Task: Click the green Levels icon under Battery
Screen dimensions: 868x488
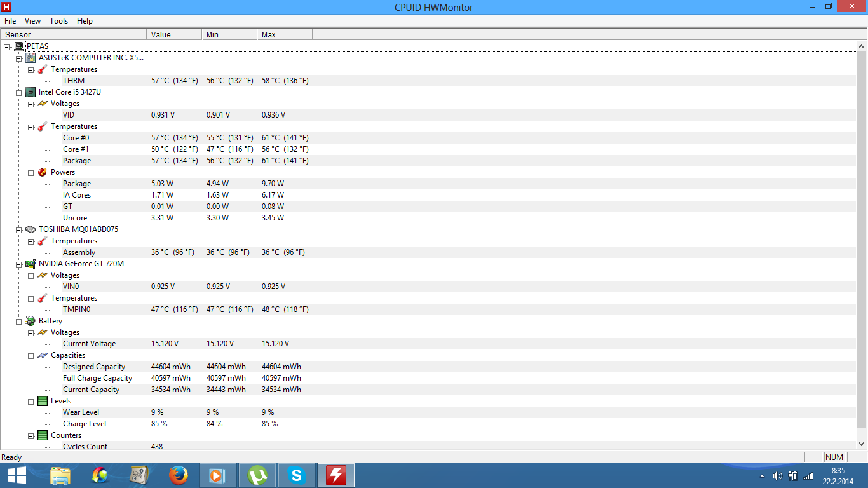Action: [43, 401]
